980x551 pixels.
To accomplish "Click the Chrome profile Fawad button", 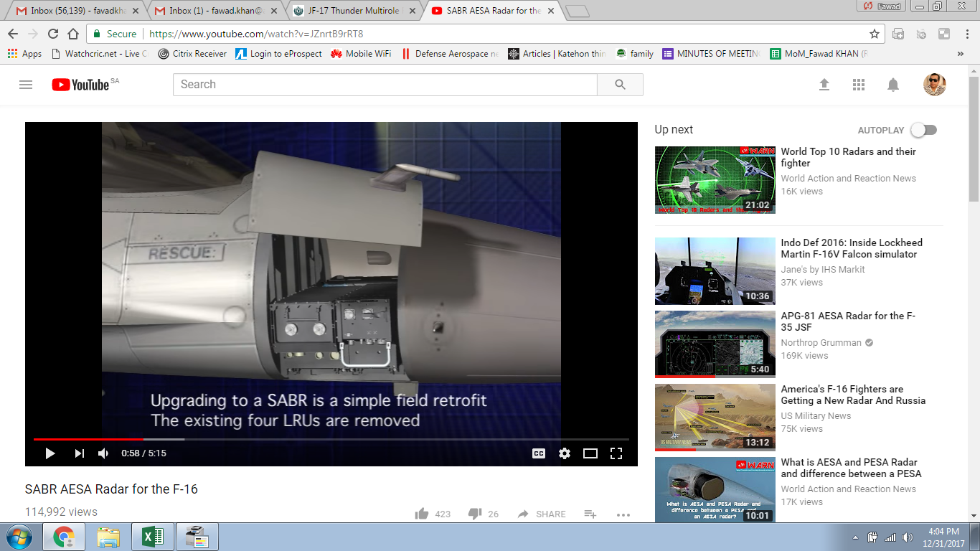I will tap(883, 6).
